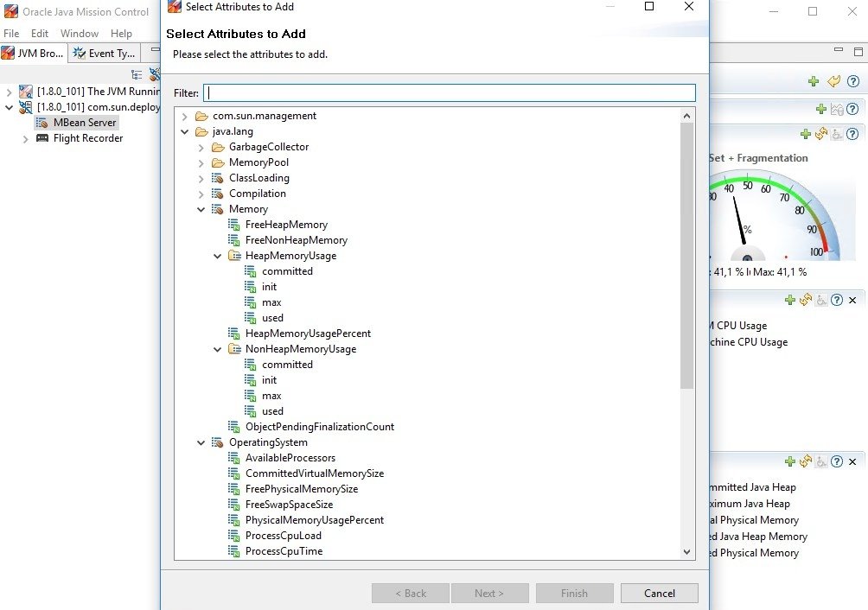Click the yellow reset-to-default arrow icon
This screenshot has height=610, width=868.
[833, 81]
